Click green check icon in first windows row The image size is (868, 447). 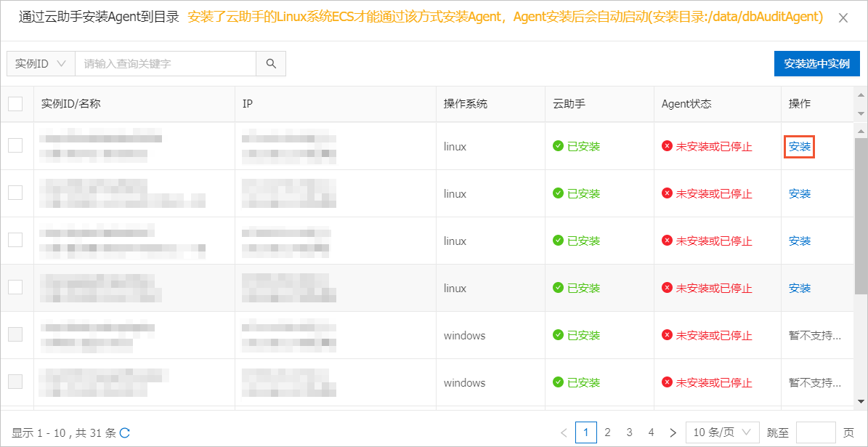click(558, 335)
